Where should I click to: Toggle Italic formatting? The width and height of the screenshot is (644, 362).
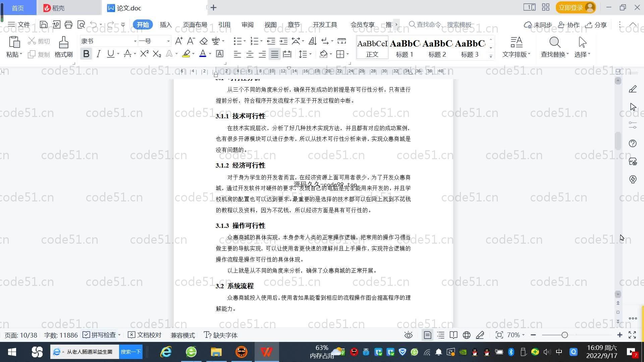tap(98, 54)
